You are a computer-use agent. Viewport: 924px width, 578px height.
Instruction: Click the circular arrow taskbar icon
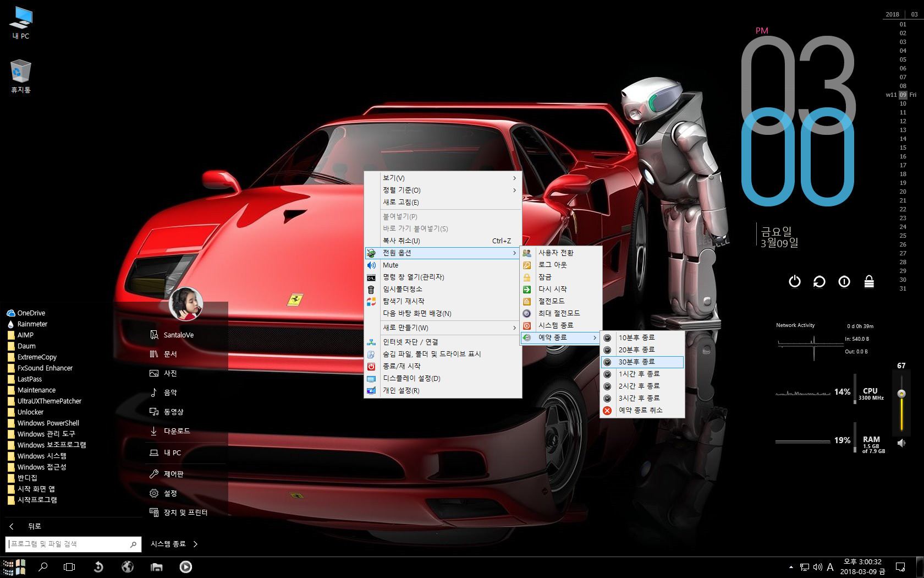pos(98,567)
